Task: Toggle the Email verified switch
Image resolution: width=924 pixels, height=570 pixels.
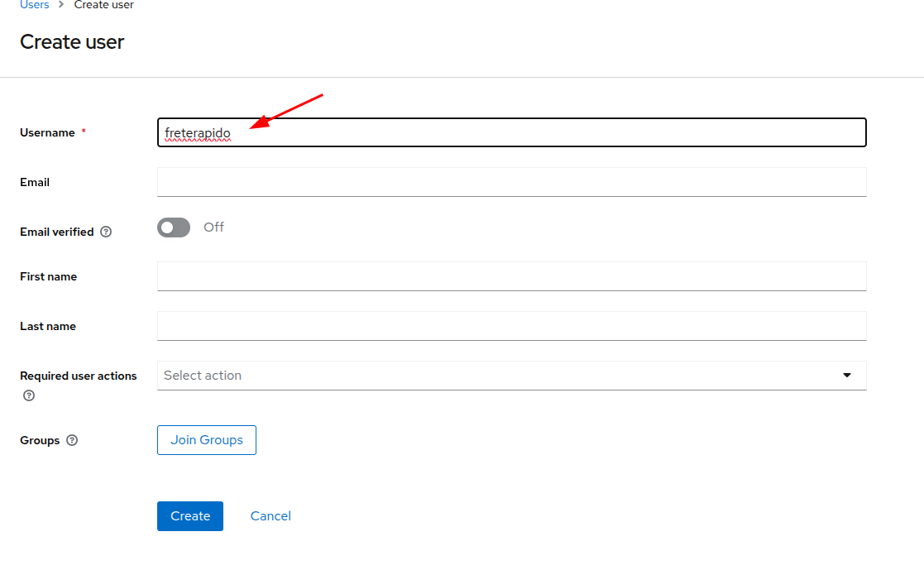Action: pyautogui.click(x=174, y=228)
